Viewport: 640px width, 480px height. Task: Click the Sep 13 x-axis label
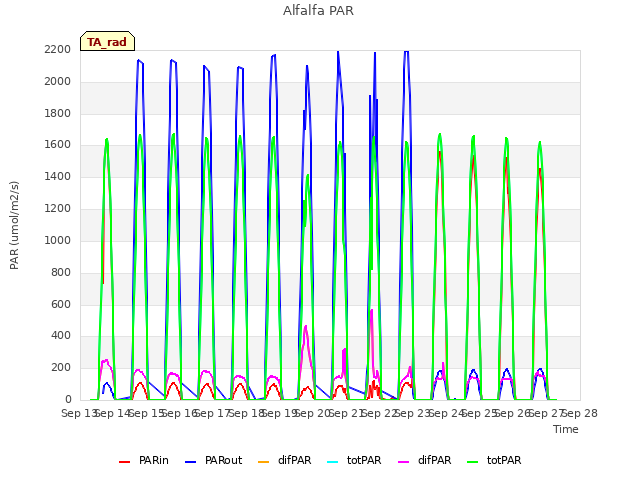tap(78, 413)
